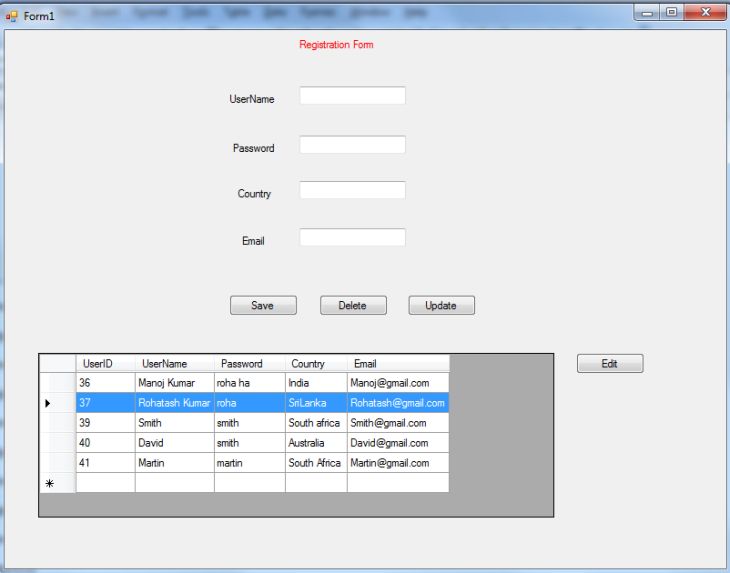Viewport: 730px width, 573px height.
Task: Select the cell with UserID 37
Action: point(106,403)
